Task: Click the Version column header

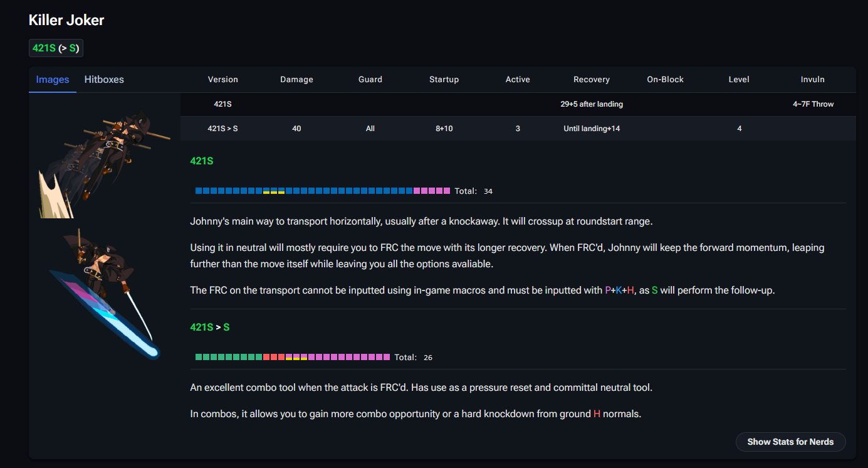Action: click(223, 80)
